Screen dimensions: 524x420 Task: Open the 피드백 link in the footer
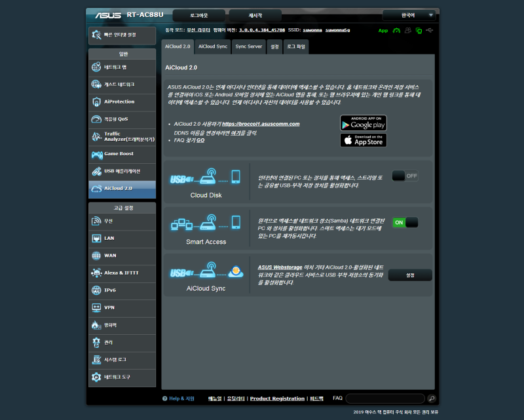tap(316, 398)
